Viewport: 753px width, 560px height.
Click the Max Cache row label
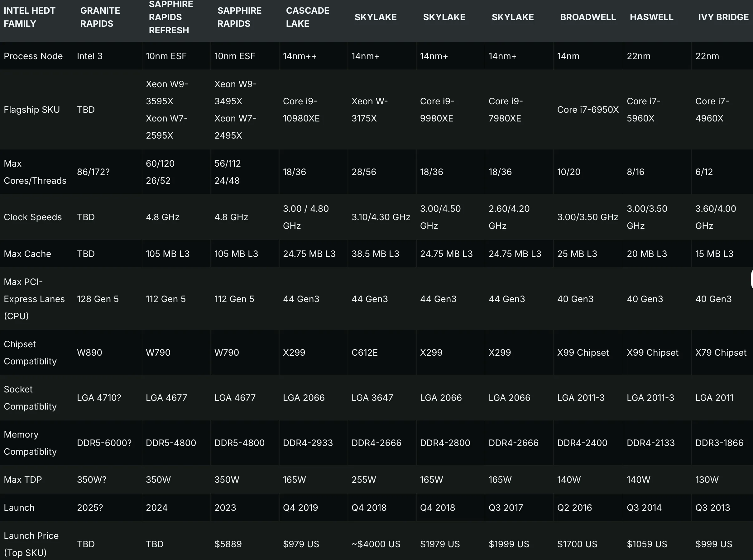point(27,254)
